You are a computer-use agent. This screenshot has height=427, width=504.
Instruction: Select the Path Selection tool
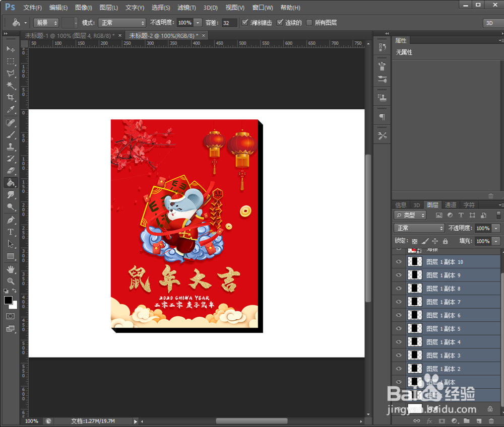click(x=11, y=244)
